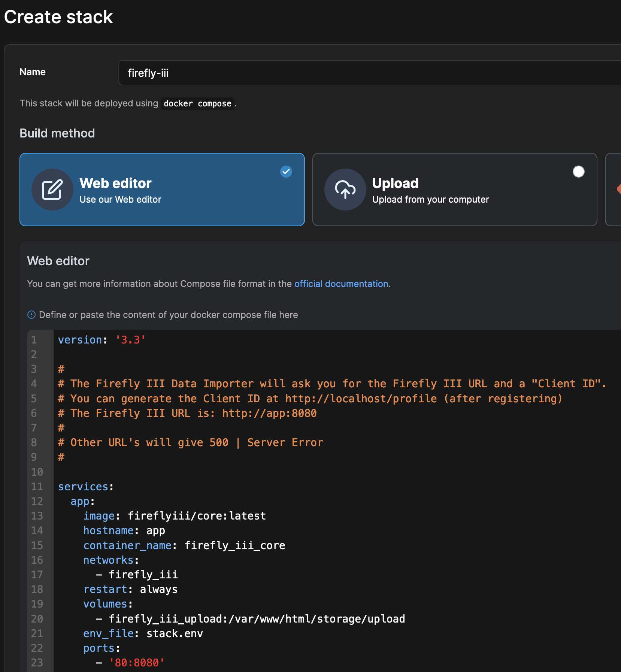
Task: Select the checked Web editor radio indicator
Action: [286, 172]
